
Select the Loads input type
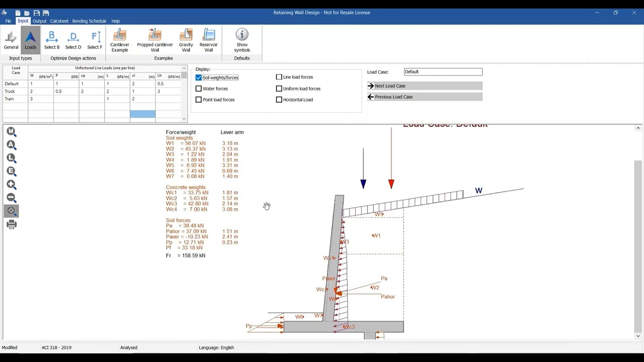[x=30, y=40]
